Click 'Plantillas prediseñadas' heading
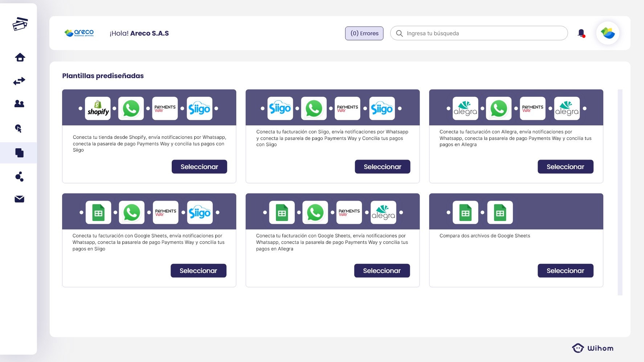Viewport: 644px width, 362px height. pyautogui.click(x=103, y=76)
